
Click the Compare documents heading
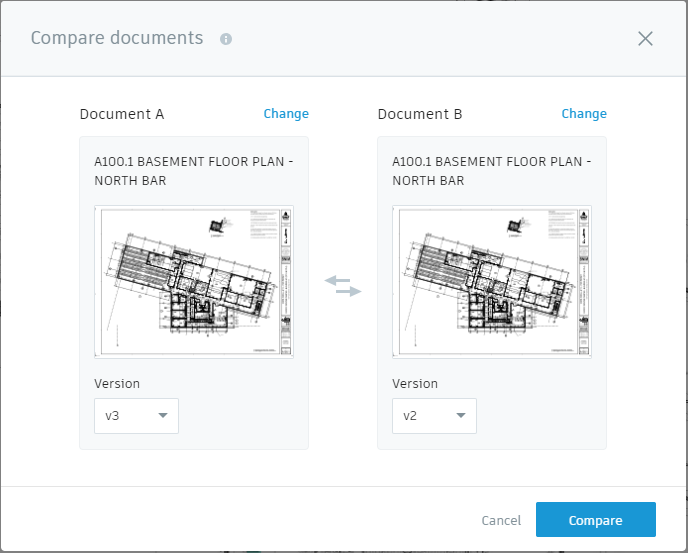117,39
